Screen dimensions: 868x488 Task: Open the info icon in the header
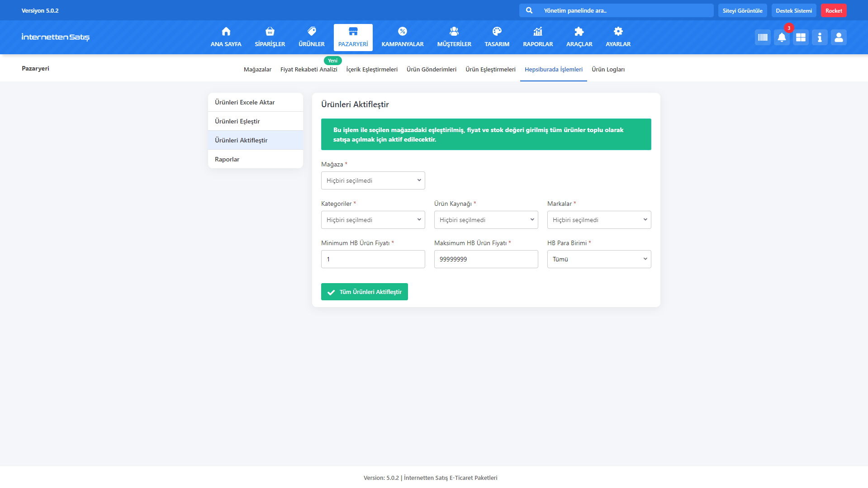point(820,38)
